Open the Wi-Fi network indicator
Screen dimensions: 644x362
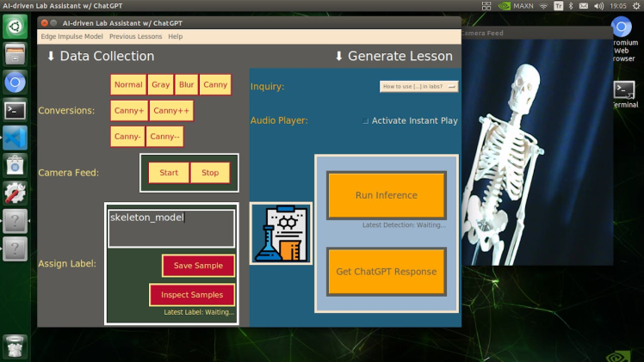pyautogui.click(x=544, y=6)
